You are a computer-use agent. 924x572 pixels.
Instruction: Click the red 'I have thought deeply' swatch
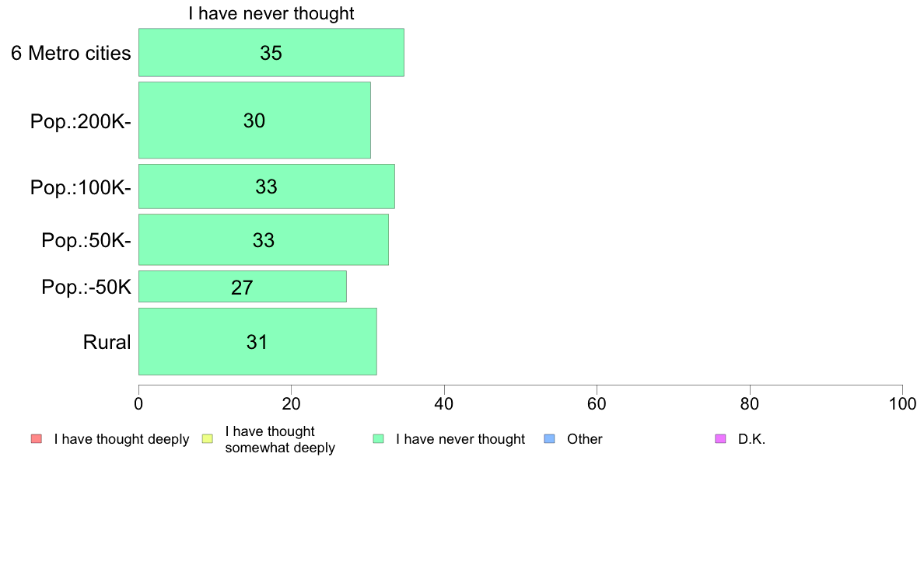[37, 439]
